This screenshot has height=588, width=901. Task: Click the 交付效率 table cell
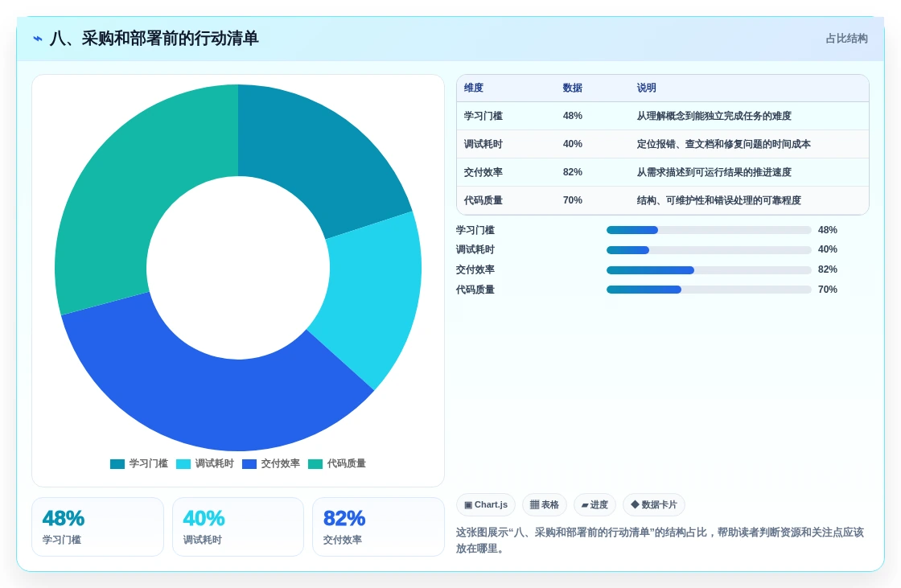(483, 172)
